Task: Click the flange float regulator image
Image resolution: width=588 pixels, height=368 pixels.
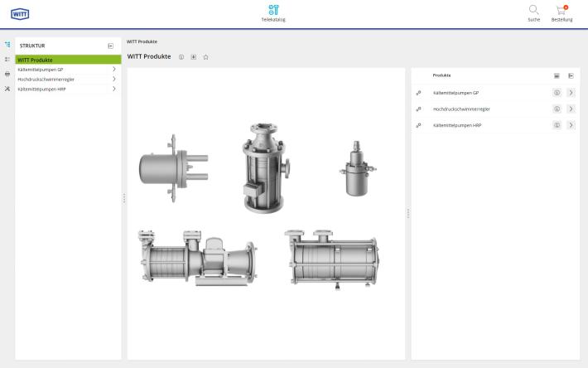Action: point(174,168)
